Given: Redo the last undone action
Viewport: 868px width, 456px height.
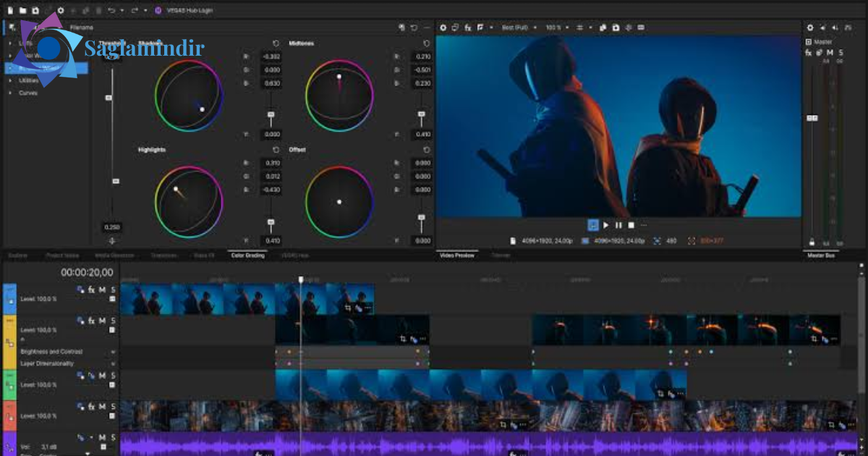Looking at the screenshot, I should 135,10.
